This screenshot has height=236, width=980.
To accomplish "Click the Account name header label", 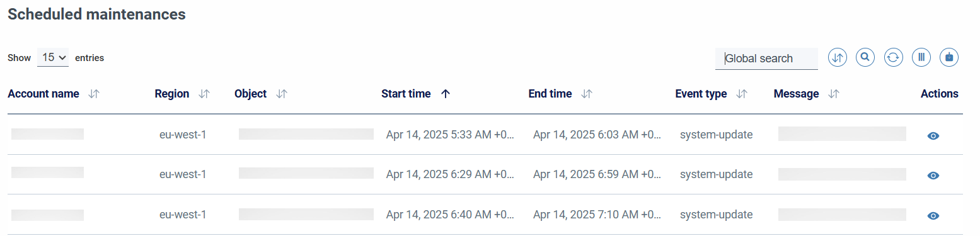I will (43, 94).
